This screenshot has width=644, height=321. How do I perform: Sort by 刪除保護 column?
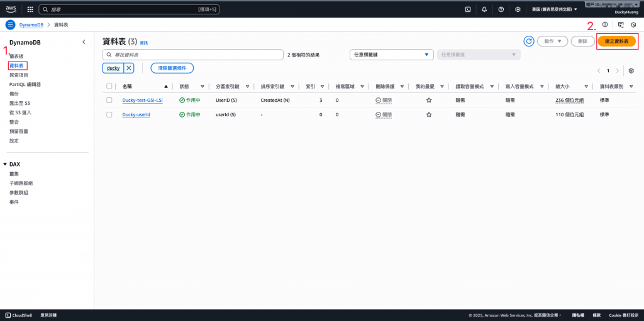pyautogui.click(x=402, y=87)
